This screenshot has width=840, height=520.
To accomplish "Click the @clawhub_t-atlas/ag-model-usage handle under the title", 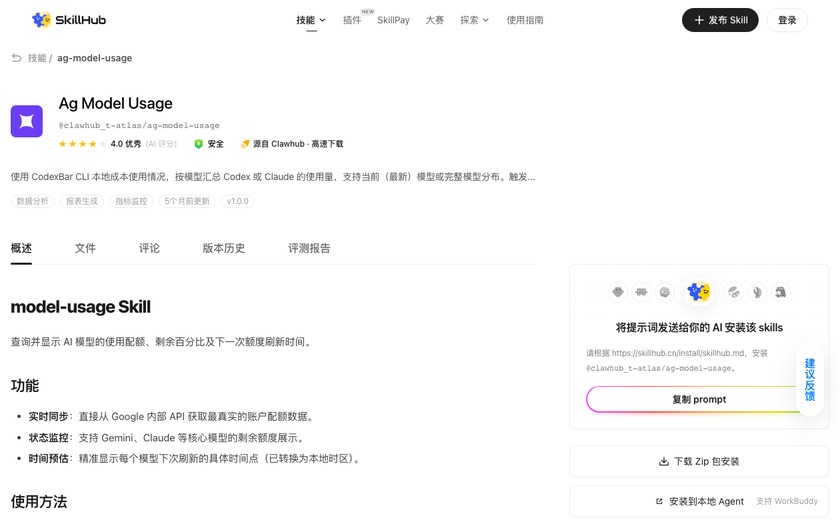I will pyautogui.click(x=139, y=125).
